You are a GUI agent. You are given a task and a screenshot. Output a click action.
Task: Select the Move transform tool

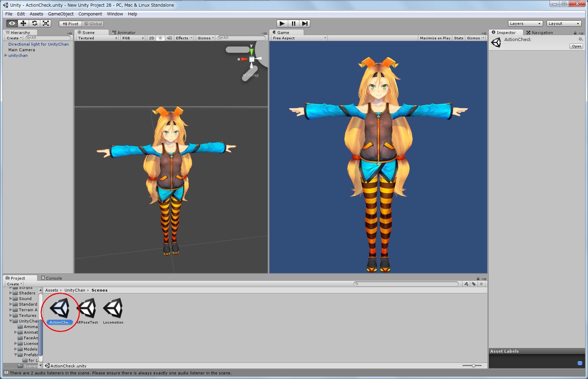23,24
